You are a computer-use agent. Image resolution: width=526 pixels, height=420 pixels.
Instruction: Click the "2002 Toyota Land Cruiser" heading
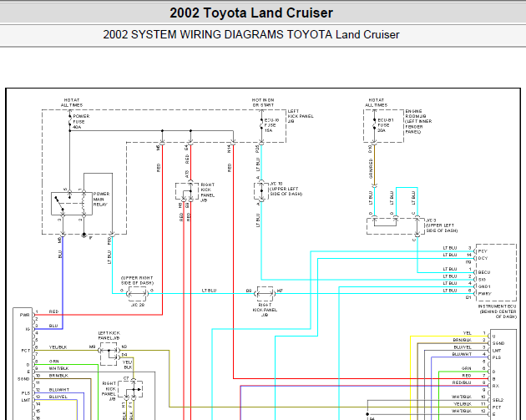pos(251,13)
